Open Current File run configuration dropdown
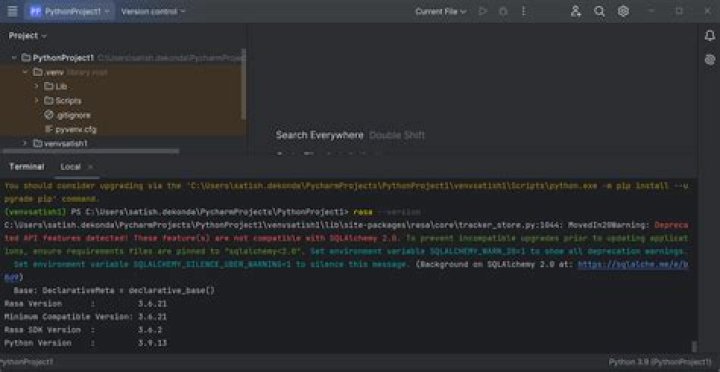Viewport: 720px width, 372px height. [440, 11]
